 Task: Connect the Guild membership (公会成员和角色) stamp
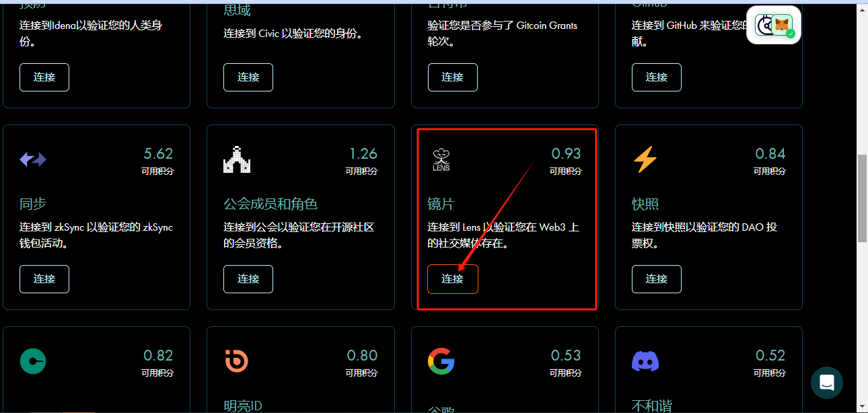coord(248,279)
